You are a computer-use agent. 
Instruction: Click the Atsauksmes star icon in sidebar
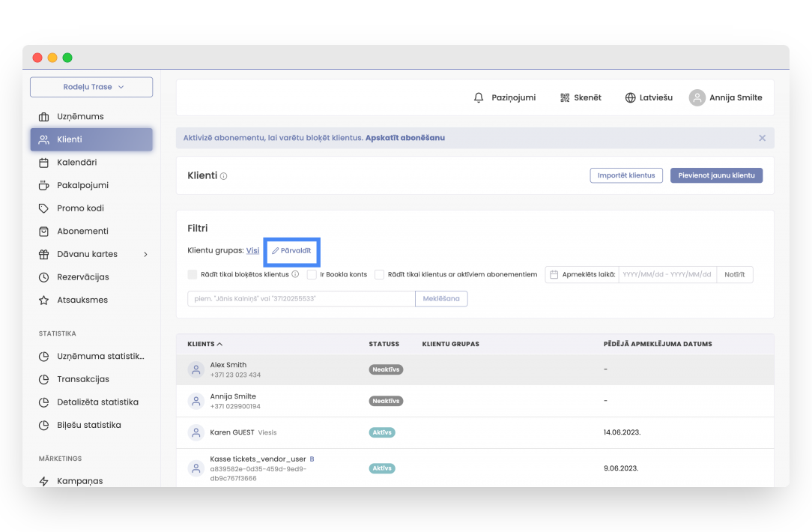(x=43, y=300)
